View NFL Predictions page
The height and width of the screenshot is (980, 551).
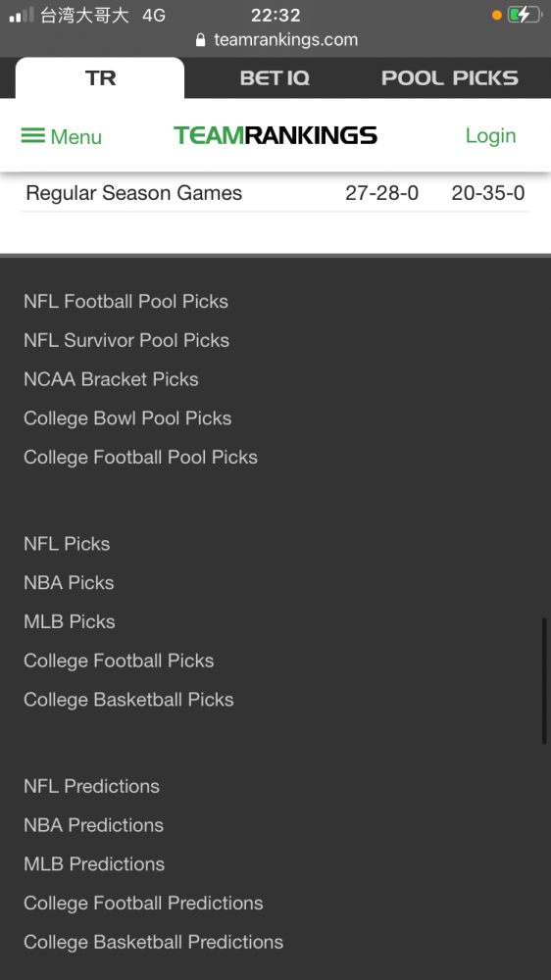91,786
